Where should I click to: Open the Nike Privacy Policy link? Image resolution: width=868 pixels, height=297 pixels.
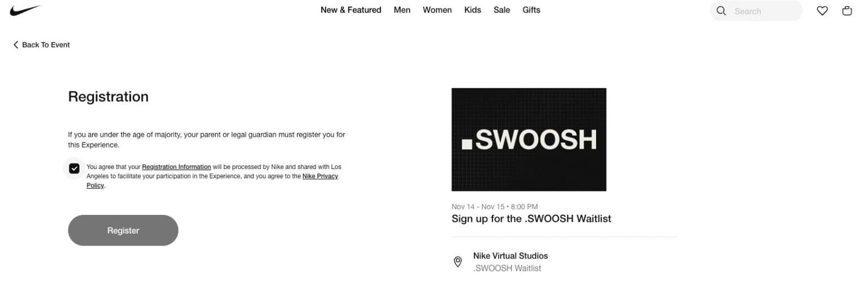[320, 177]
